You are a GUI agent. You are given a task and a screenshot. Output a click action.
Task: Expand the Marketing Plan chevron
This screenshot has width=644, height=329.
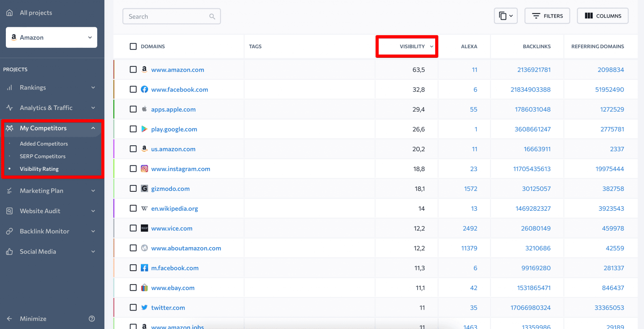[93, 191]
